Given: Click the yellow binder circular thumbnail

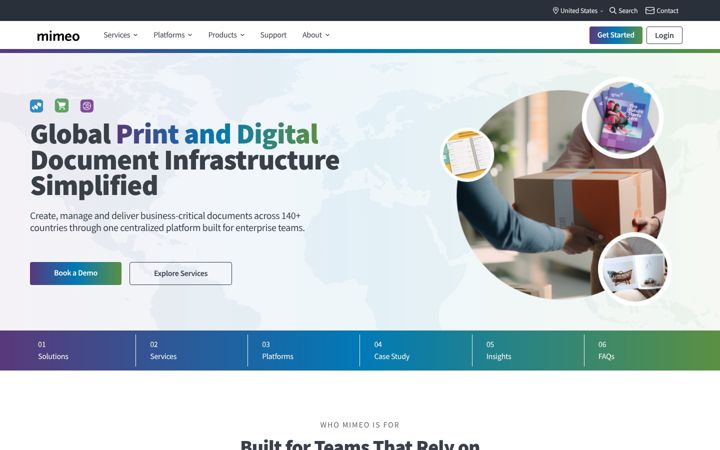Looking at the screenshot, I should 467,155.
